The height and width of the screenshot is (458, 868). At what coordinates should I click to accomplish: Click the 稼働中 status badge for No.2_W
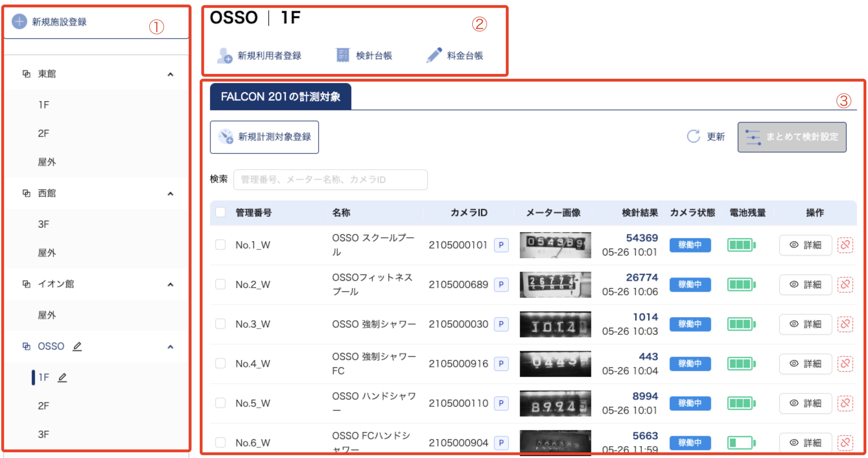click(690, 284)
